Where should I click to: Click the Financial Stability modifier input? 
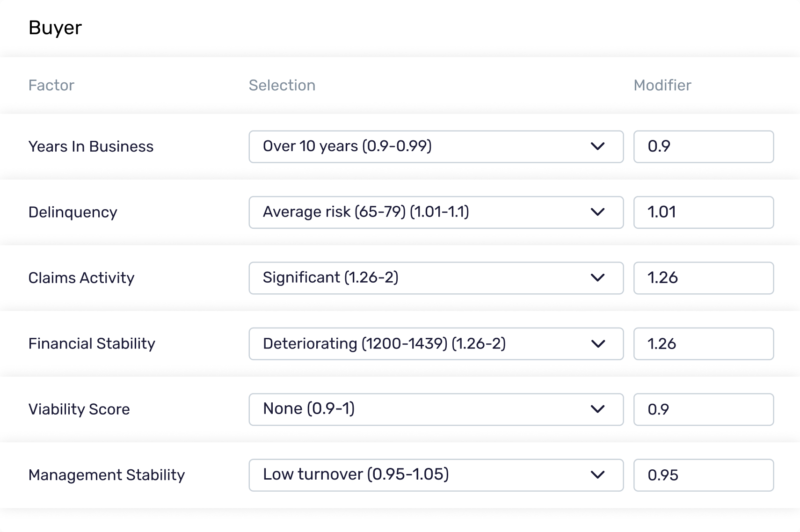(703, 344)
